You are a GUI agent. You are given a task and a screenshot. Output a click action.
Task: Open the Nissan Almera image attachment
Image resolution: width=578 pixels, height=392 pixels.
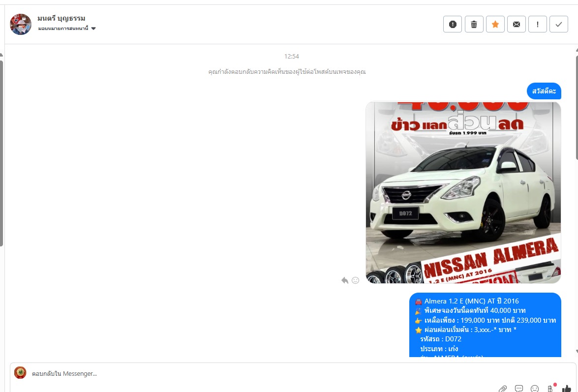point(463,192)
